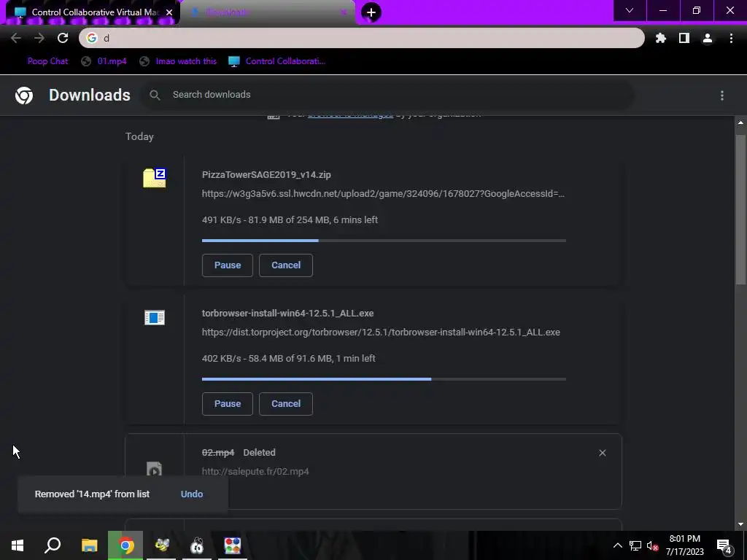Open the 01.mp4 bookmark
747x560 pixels.
click(104, 61)
